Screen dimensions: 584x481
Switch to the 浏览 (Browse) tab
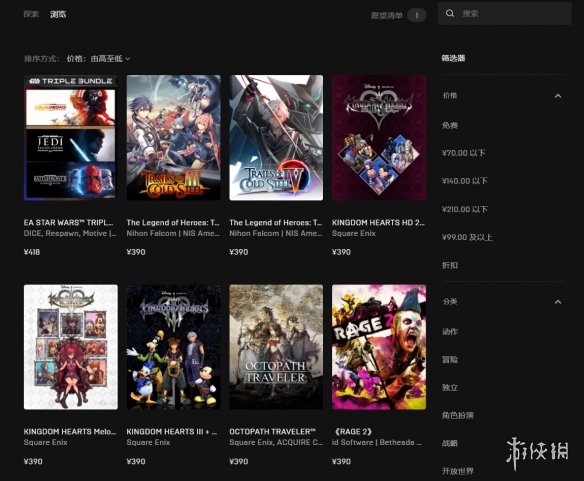(58, 14)
